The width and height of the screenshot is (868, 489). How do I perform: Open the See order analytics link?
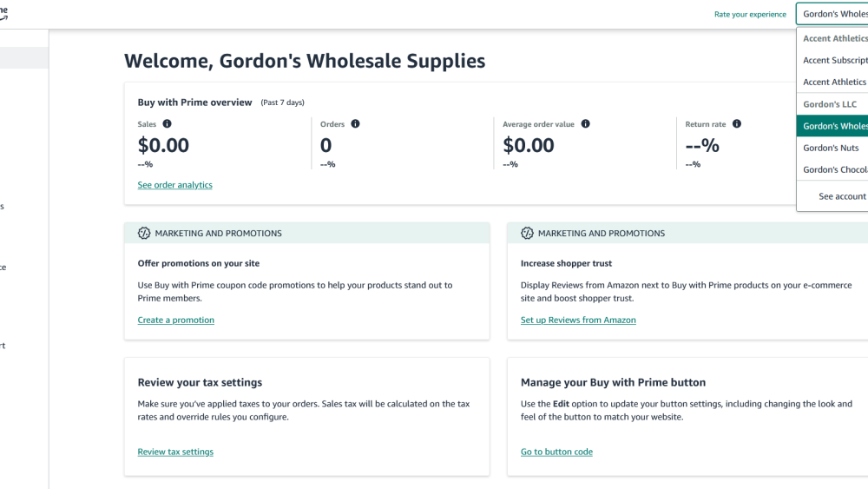pyautogui.click(x=174, y=185)
